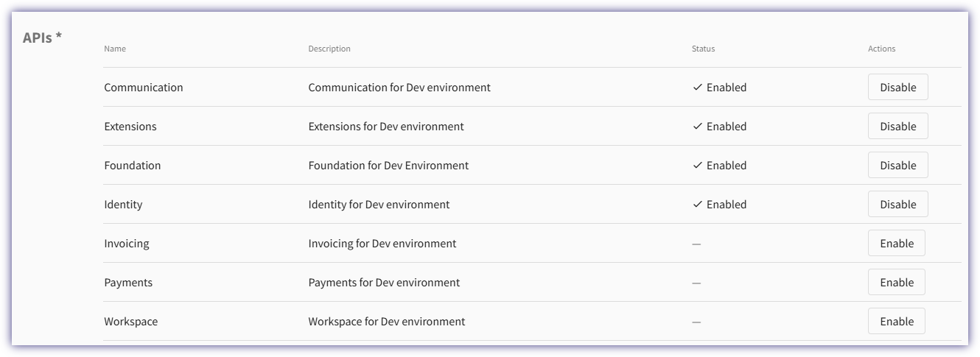980x357 pixels.
Task: Select the Extensions name cell
Action: pos(130,126)
